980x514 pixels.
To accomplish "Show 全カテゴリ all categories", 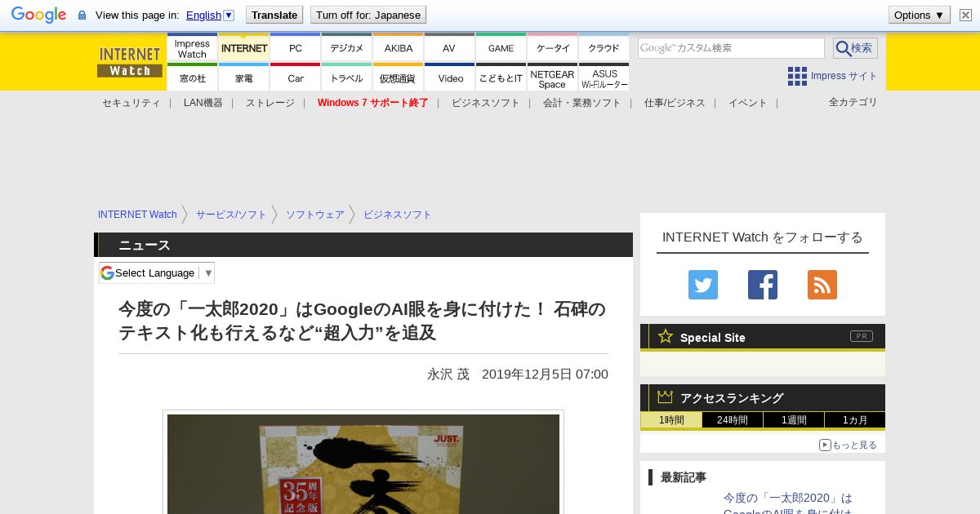I will pos(853,102).
